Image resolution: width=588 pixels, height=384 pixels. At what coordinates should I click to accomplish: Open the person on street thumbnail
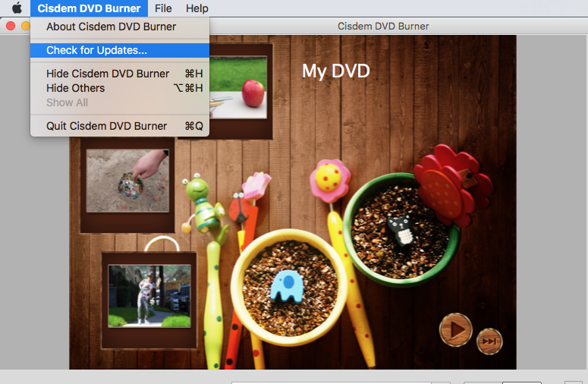point(149,296)
